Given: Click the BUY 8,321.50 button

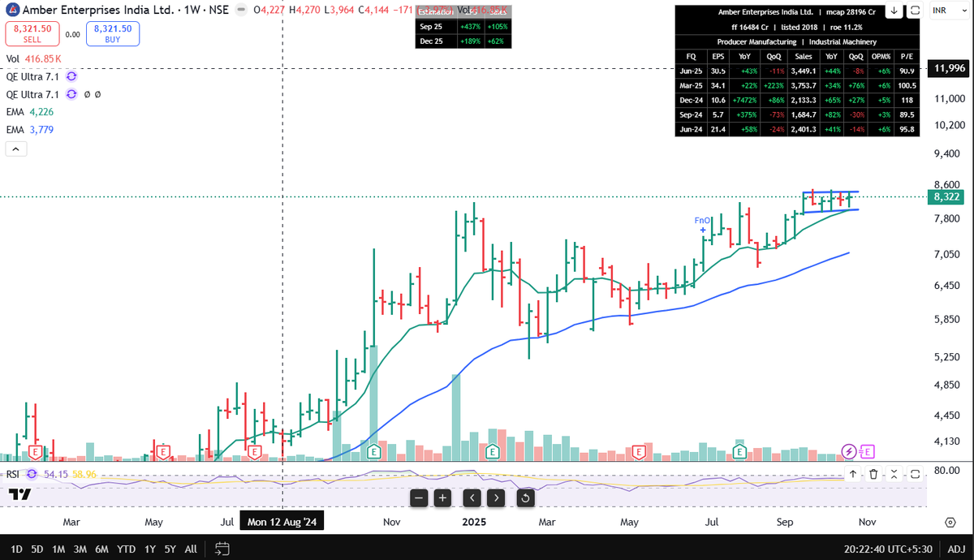Looking at the screenshot, I should [113, 33].
